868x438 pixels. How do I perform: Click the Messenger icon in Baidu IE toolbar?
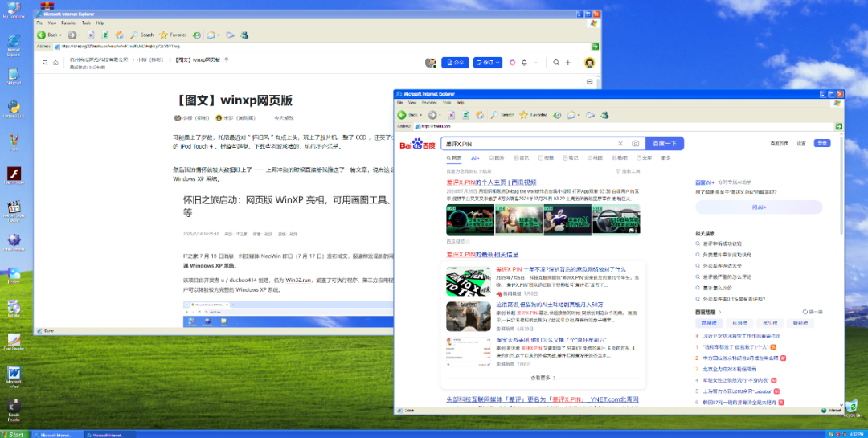tap(605, 115)
